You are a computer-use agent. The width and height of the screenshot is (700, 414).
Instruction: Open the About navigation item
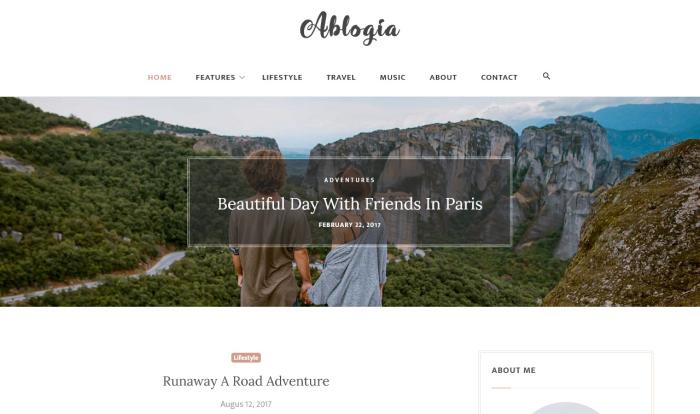[x=443, y=77]
